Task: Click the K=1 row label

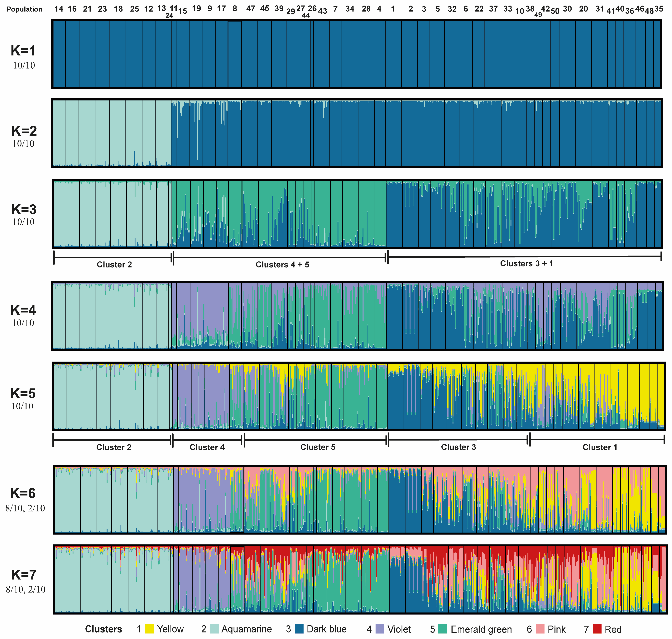Action: click(x=23, y=51)
